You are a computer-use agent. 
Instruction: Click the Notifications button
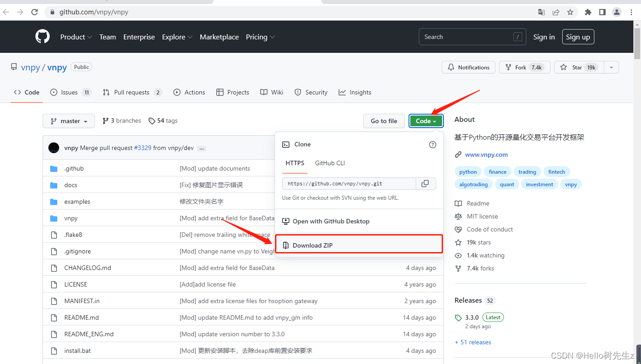469,68
